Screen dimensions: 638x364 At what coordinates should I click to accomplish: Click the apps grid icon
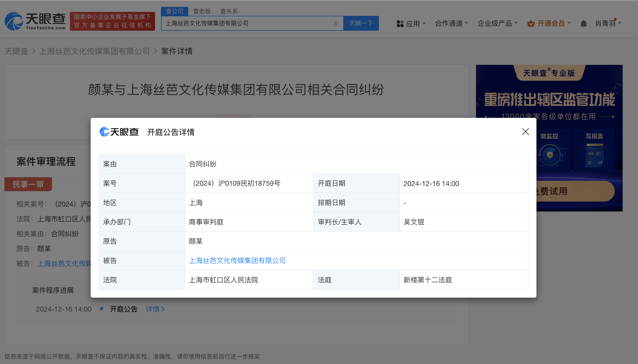pyautogui.click(x=400, y=24)
